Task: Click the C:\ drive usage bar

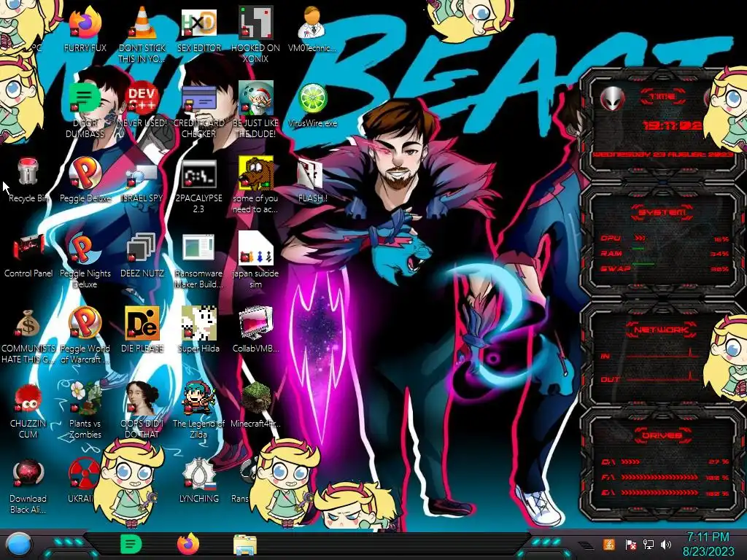Action: [x=665, y=462]
